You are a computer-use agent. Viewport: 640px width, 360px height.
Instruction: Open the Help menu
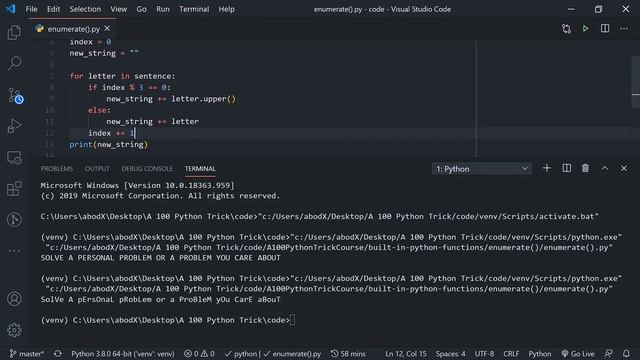226,9
